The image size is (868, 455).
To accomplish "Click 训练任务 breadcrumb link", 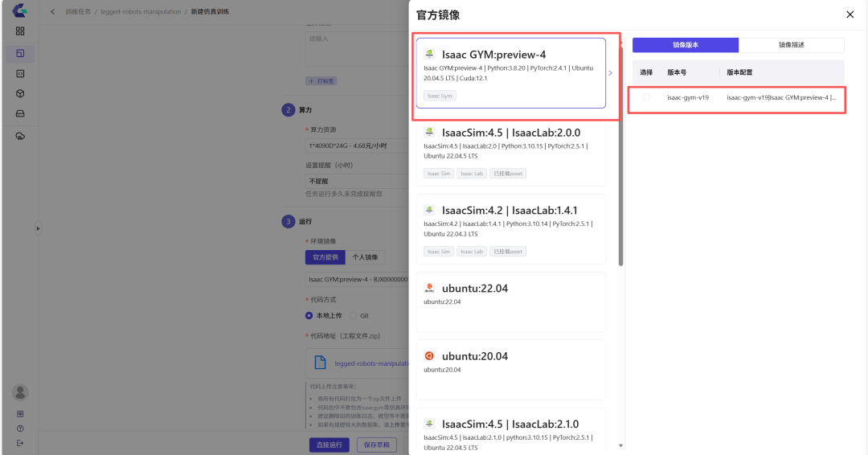I will click(78, 11).
